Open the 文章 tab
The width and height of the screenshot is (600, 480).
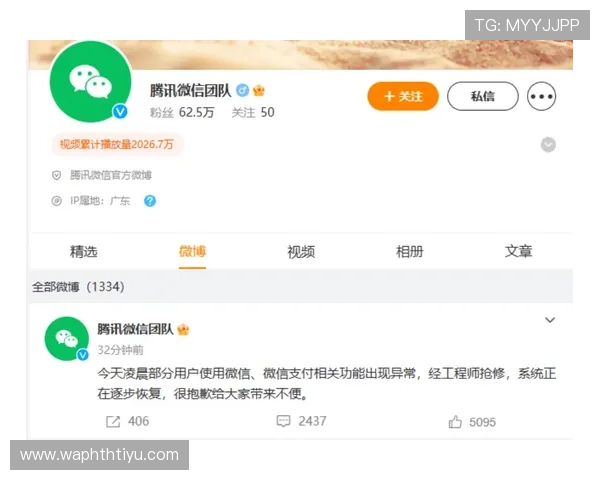tap(518, 251)
